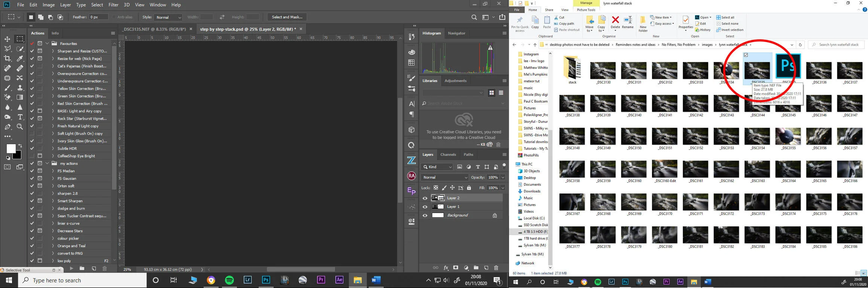Image resolution: width=868 pixels, height=288 pixels.
Task: Open the Style dropdown showing Normal
Action: pos(168,17)
